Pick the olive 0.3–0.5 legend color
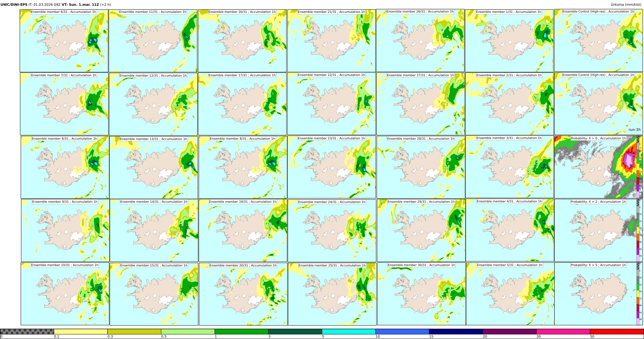Viewport: 644px width, 339px height. pyautogui.click(x=134, y=332)
